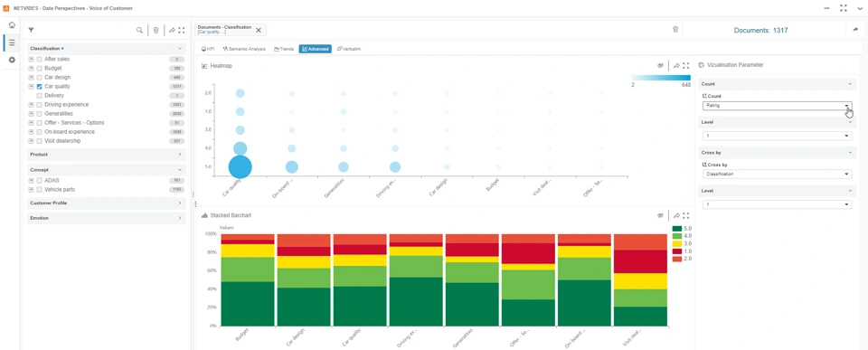The image size is (868, 350).
Task: Expand Heatmap to fullscreen
Action: tap(686, 65)
